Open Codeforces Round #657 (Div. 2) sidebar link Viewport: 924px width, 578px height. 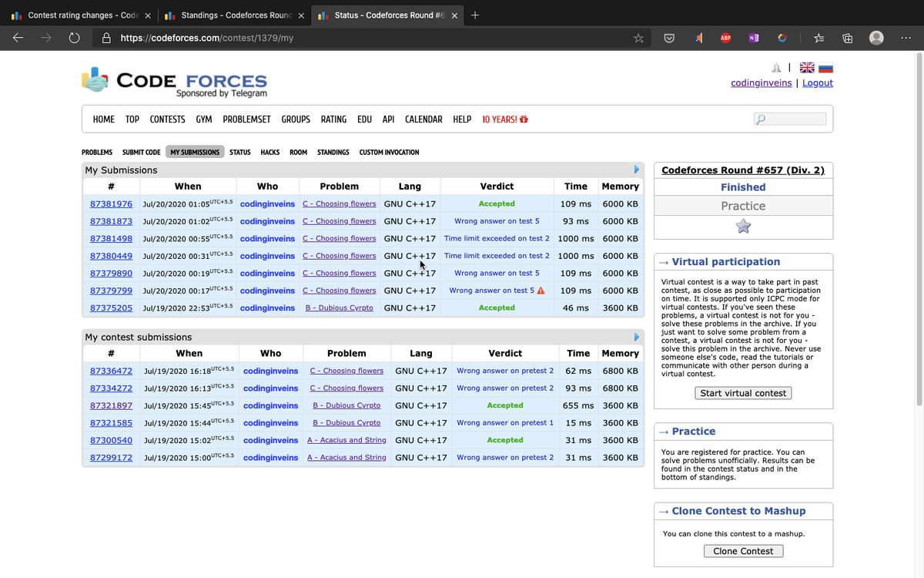pos(743,170)
